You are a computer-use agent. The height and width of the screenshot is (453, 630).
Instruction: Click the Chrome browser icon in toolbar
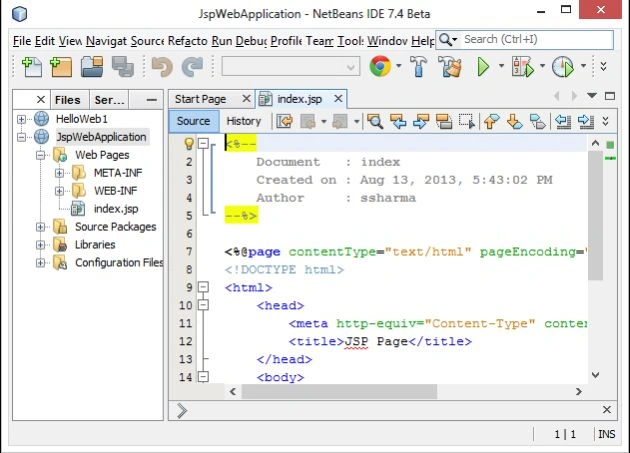[x=380, y=66]
